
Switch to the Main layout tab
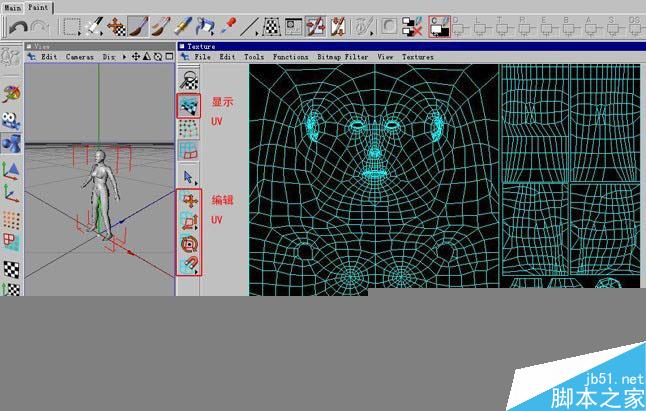click(x=12, y=7)
